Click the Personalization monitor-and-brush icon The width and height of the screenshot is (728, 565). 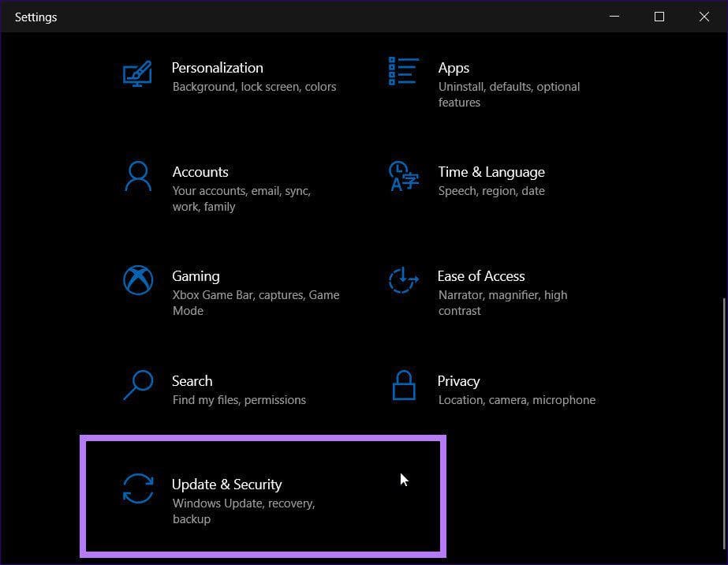pos(137,73)
